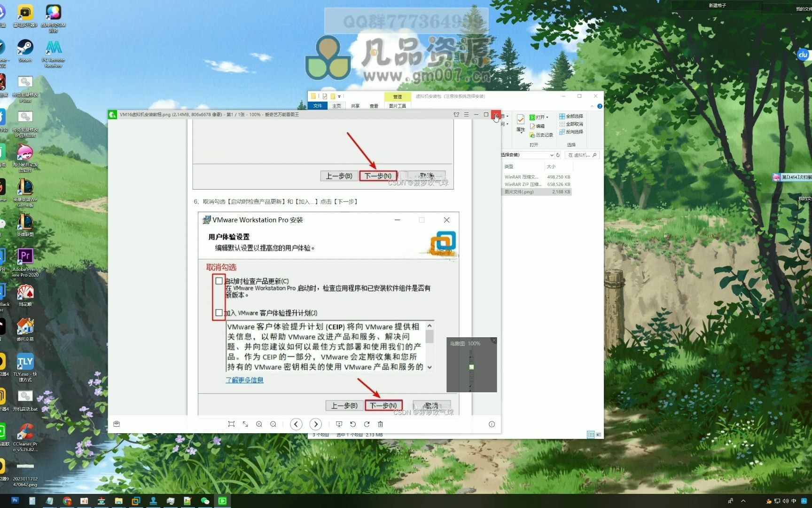Select the 图片文件(.png) file row

click(x=537, y=192)
